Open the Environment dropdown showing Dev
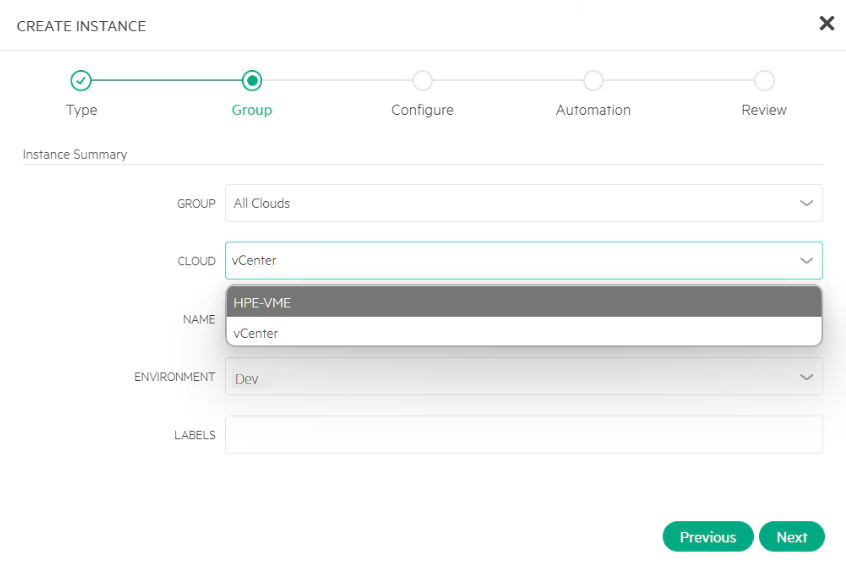This screenshot has width=846, height=570. click(x=524, y=377)
